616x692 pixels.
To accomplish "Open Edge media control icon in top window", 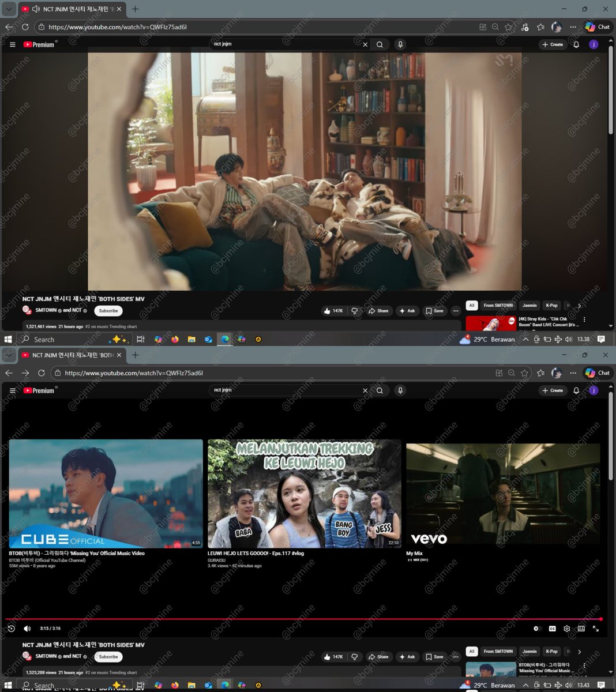I will (x=524, y=27).
